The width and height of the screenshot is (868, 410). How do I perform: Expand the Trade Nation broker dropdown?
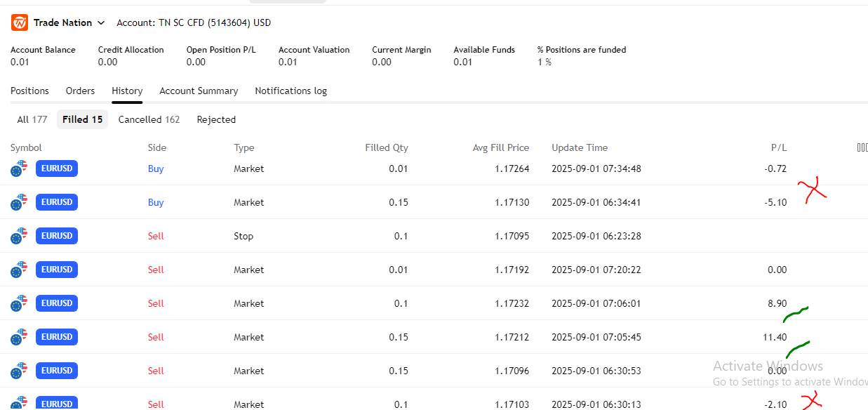(x=100, y=23)
